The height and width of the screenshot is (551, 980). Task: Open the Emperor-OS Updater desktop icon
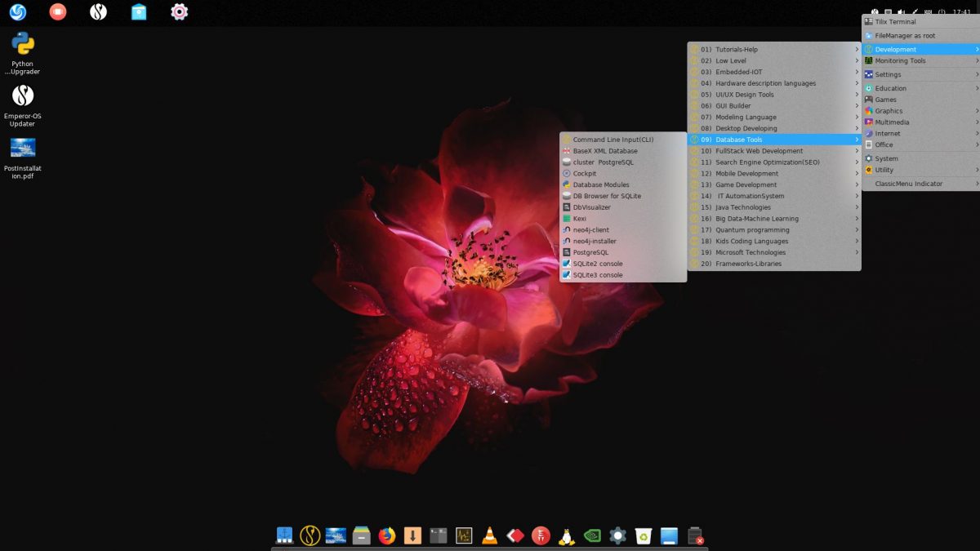pos(23,105)
